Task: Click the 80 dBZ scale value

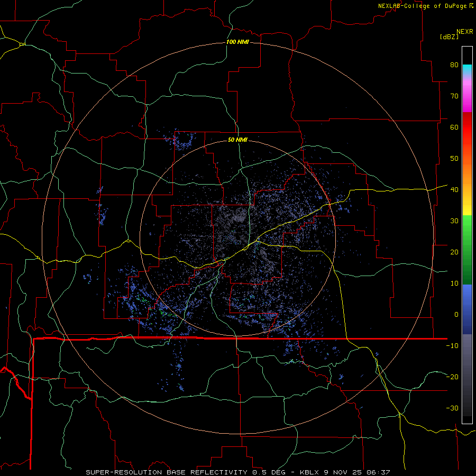Action: click(454, 65)
